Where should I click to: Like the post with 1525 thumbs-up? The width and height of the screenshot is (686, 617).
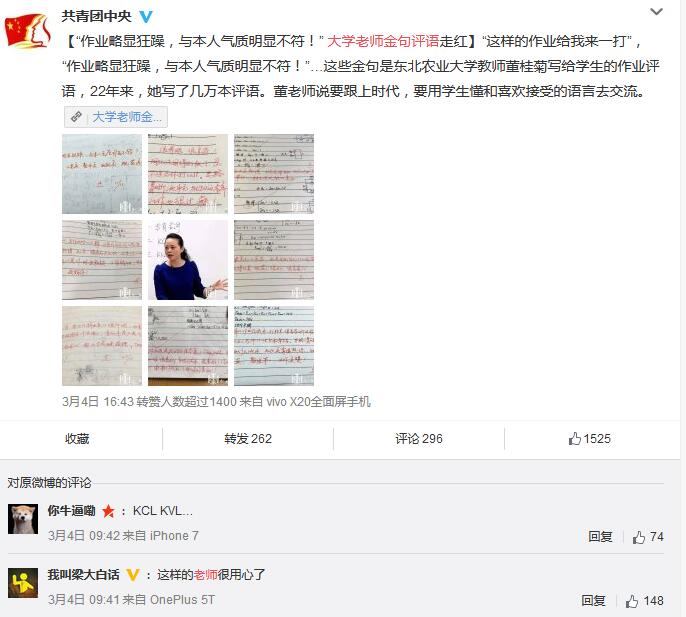pos(589,438)
